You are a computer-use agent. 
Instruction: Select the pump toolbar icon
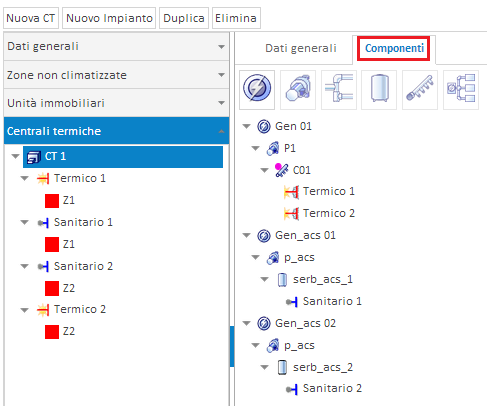coord(298,89)
